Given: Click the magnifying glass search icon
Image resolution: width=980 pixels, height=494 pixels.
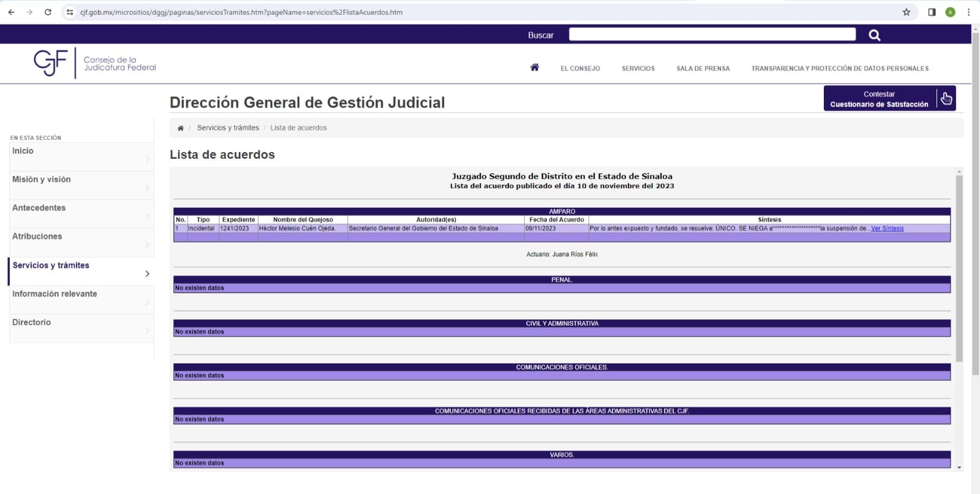Looking at the screenshot, I should click(x=875, y=35).
